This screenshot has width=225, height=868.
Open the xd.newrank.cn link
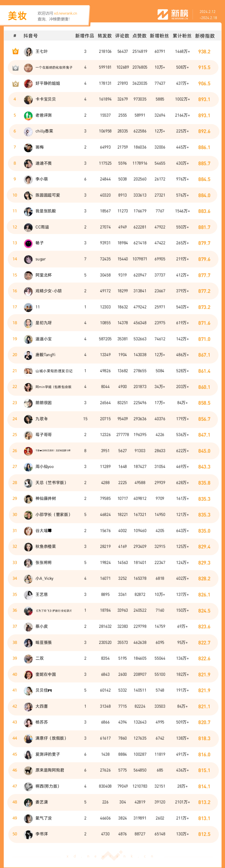65,14
